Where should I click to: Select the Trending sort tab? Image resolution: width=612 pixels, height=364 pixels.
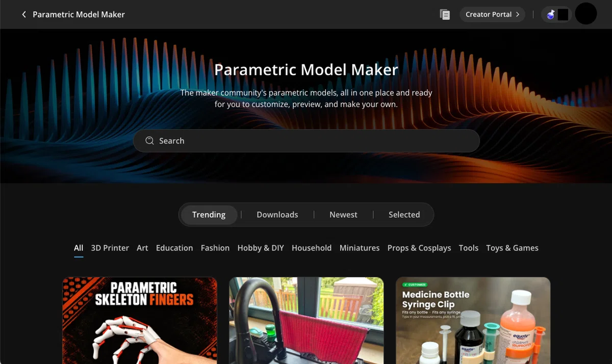209,215
